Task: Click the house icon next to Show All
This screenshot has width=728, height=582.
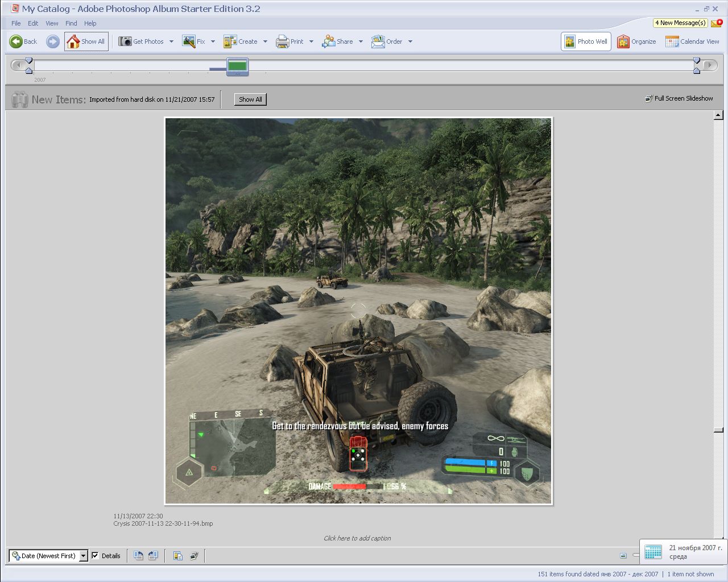Action: tap(73, 41)
